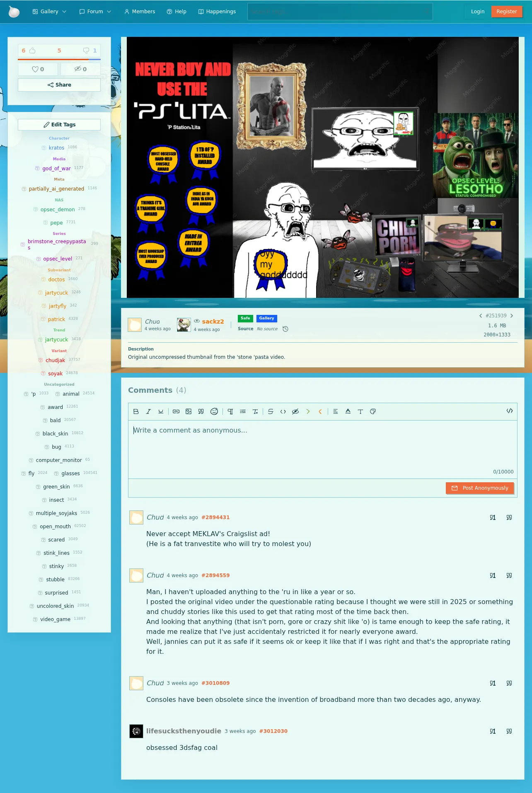Insert a link in the comment
This screenshot has height=793, width=532.
click(176, 411)
